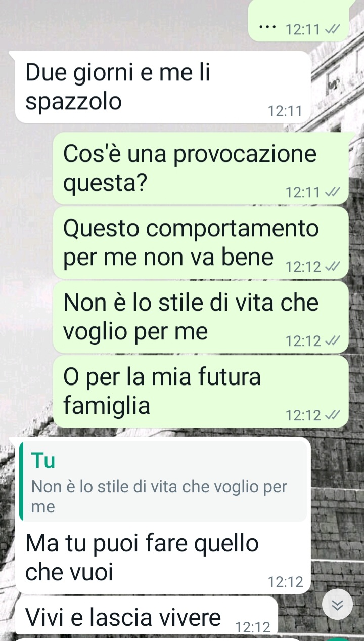The height and width of the screenshot is (641, 364).
Task: Tap the chat wallpaper left of sent messages
Action: [x=26, y=283]
